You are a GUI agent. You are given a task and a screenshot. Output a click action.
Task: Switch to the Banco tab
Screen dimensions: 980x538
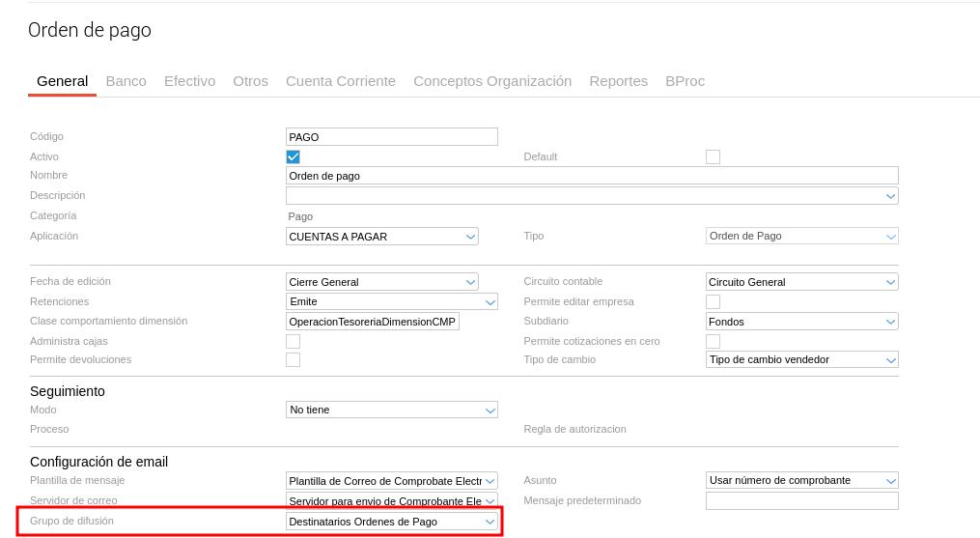[126, 81]
